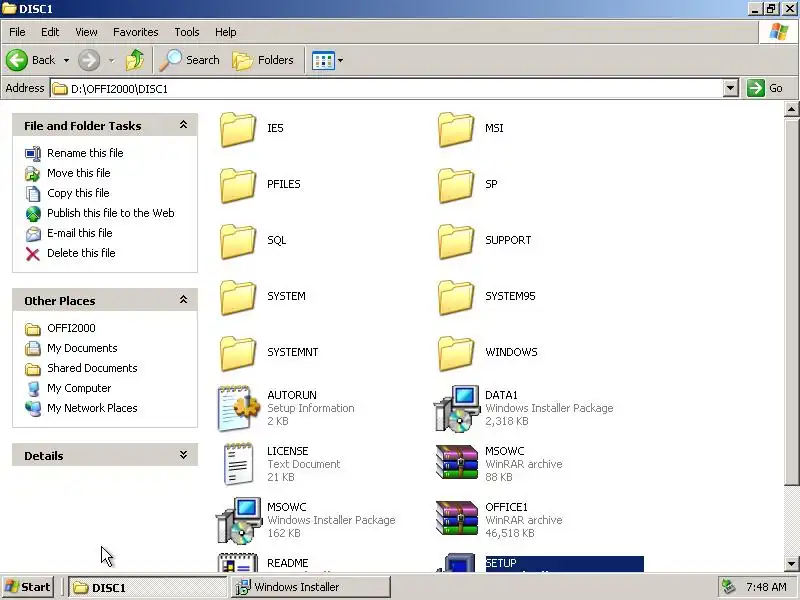This screenshot has width=800, height=600.
Task: Select the PFILES folder icon
Action: (238, 185)
